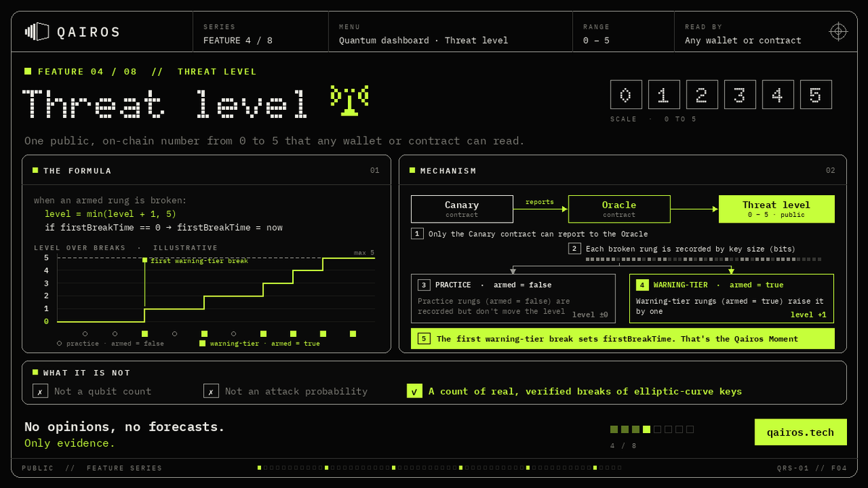Click the '01' panel number

coord(375,171)
